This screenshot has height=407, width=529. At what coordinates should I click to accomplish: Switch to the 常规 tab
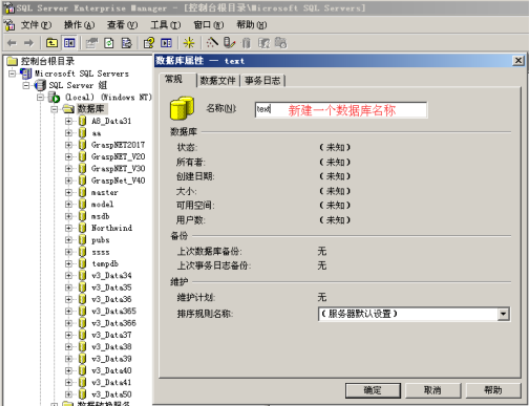click(173, 79)
